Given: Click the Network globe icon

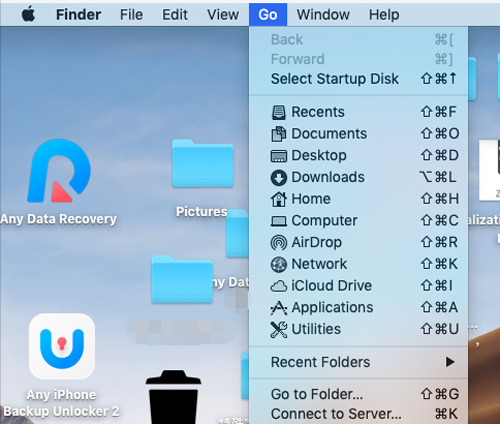Looking at the screenshot, I should pos(279,264).
